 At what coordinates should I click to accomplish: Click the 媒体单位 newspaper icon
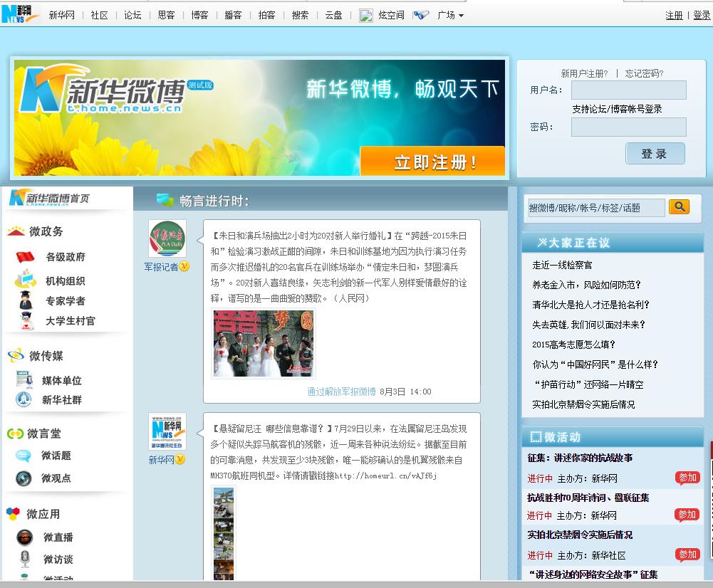(24, 379)
